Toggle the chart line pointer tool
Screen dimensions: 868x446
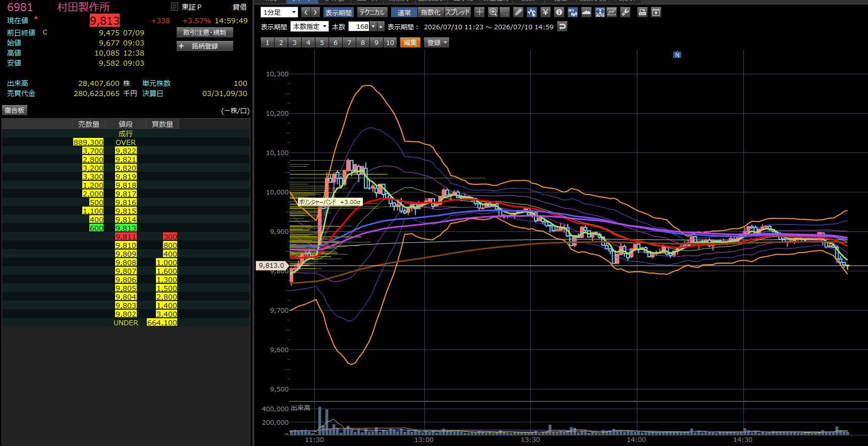tap(531, 12)
